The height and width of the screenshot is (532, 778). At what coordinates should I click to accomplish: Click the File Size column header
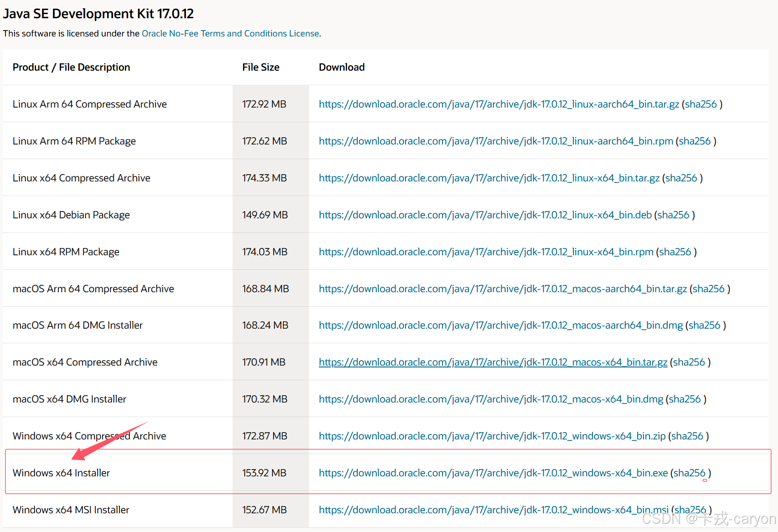[261, 67]
